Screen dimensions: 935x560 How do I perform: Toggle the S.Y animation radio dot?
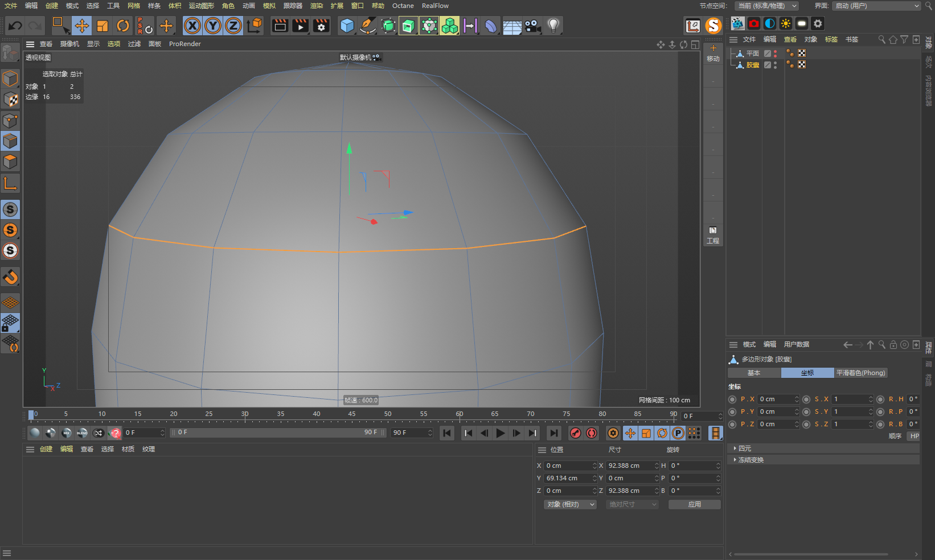pos(806,412)
